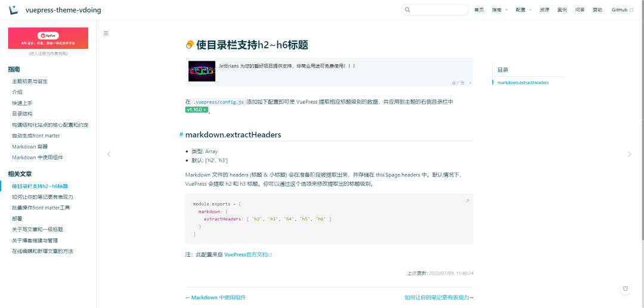Toggle the sidebar with the hamburger icon
The width and height of the screenshot is (644, 308).
click(106, 33)
